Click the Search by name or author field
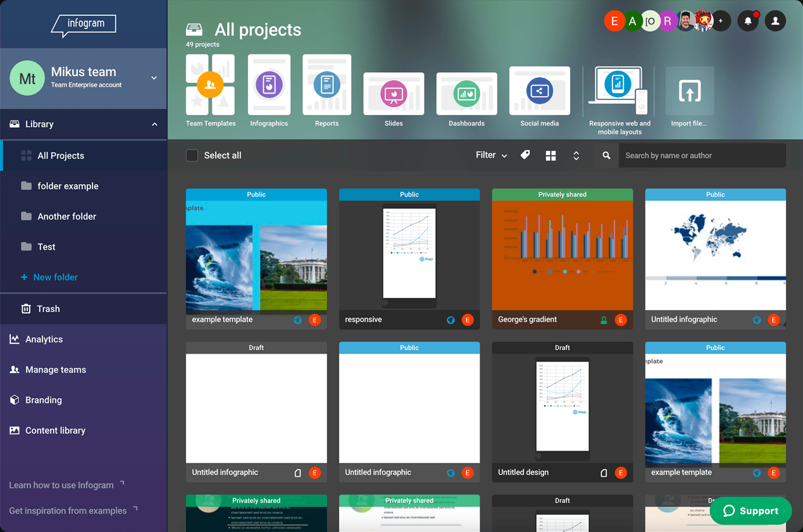803x532 pixels. click(702, 156)
